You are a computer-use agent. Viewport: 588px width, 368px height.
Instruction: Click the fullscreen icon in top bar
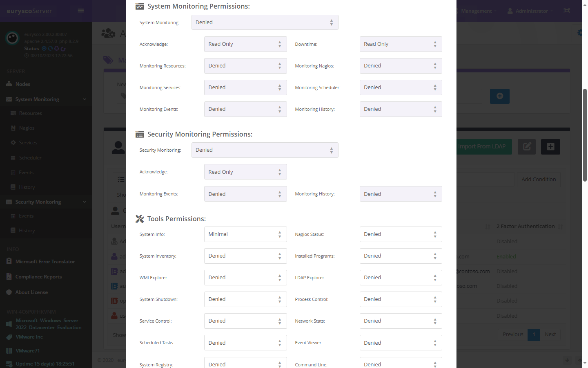566,11
